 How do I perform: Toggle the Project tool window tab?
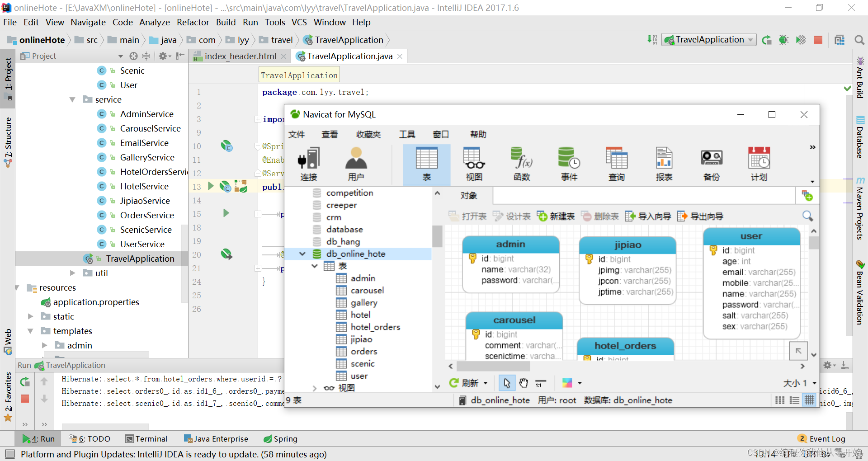click(x=8, y=79)
